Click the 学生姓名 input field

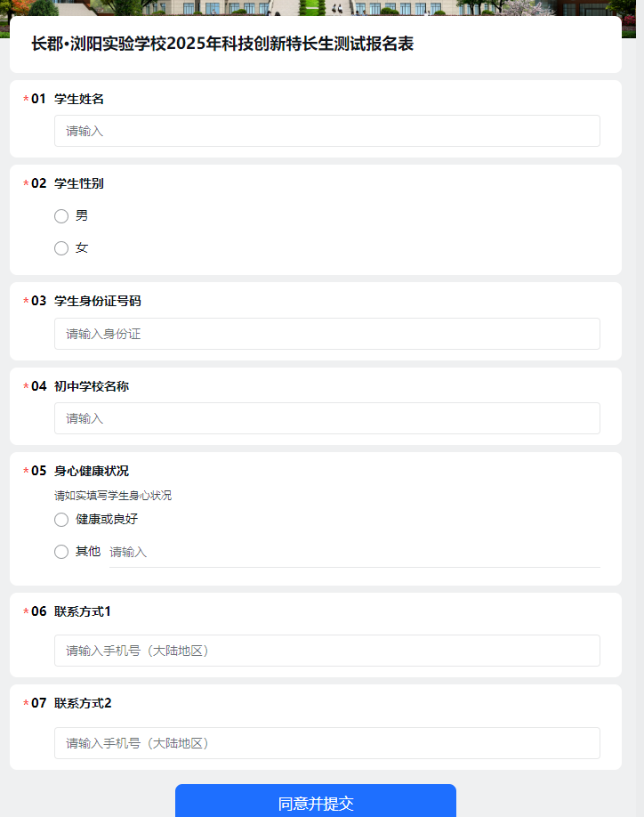pos(327,131)
